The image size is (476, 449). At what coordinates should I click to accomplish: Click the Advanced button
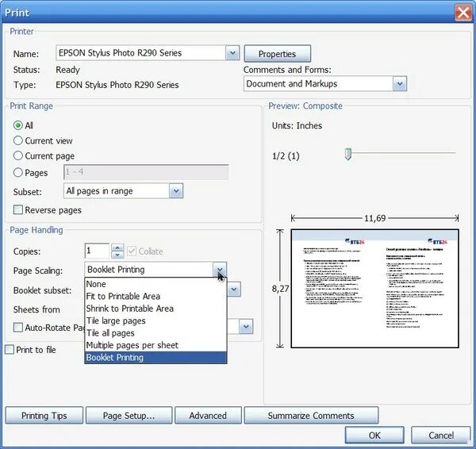208,416
